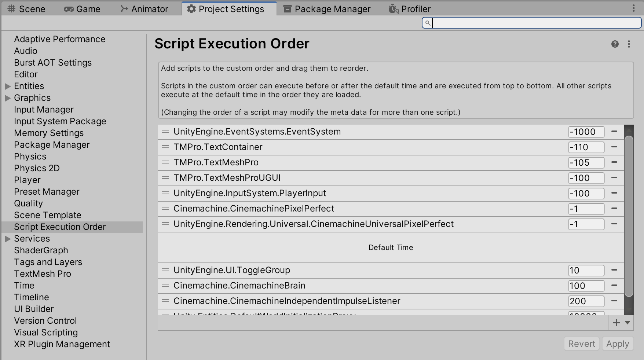Grab the drag handle of Cinemachine.CinemachinePixelPerfect row
644x360 pixels.
pyautogui.click(x=165, y=208)
